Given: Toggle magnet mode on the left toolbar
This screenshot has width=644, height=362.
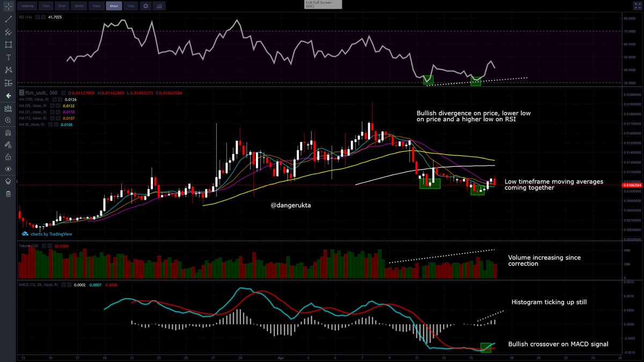Looking at the screenshot, I should 8,132.
